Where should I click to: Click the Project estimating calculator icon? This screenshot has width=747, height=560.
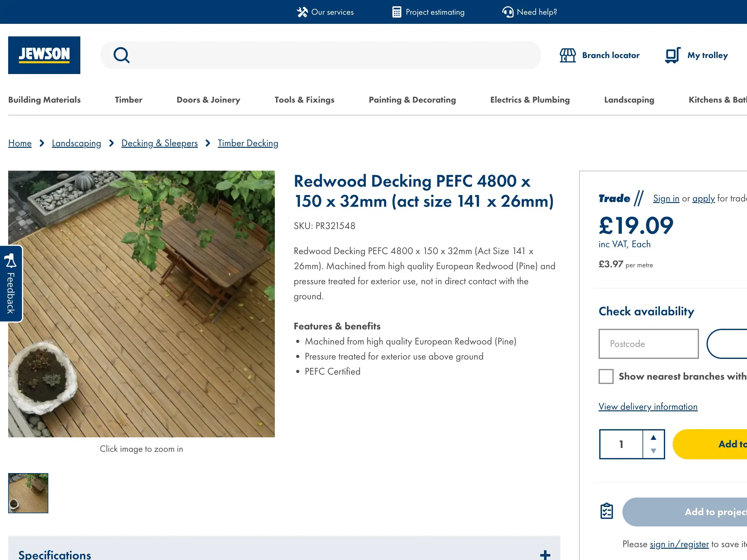[x=397, y=12]
